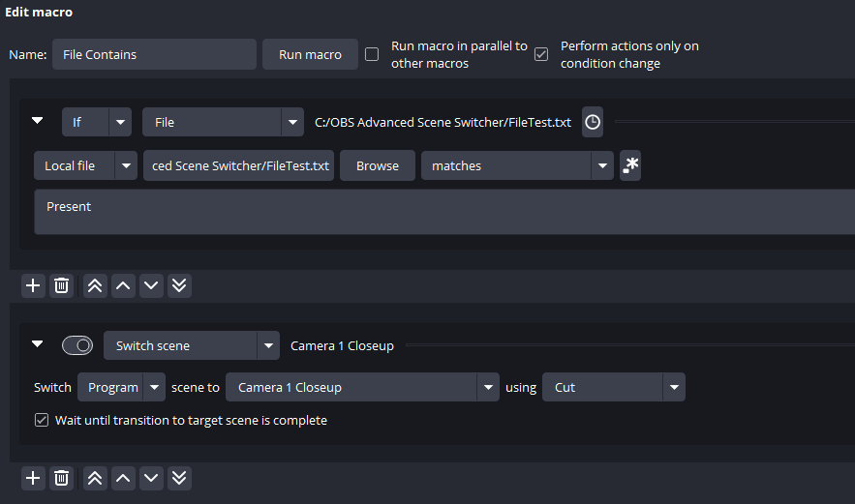Add a new condition with the plus icon
The width and height of the screenshot is (855, 504).
(33, 285)
